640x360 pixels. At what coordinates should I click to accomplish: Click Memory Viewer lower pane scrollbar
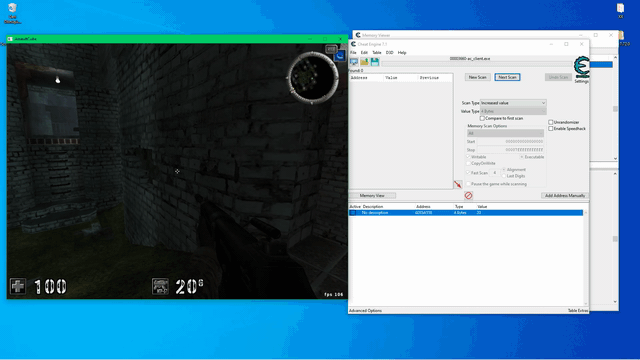click(x=615, y=238)
